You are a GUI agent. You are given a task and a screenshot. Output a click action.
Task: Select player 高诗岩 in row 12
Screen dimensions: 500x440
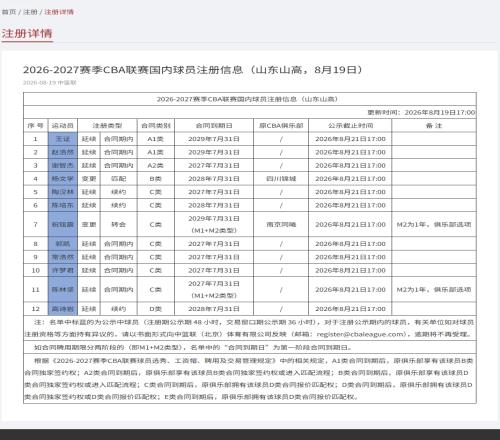coord(63,309)
